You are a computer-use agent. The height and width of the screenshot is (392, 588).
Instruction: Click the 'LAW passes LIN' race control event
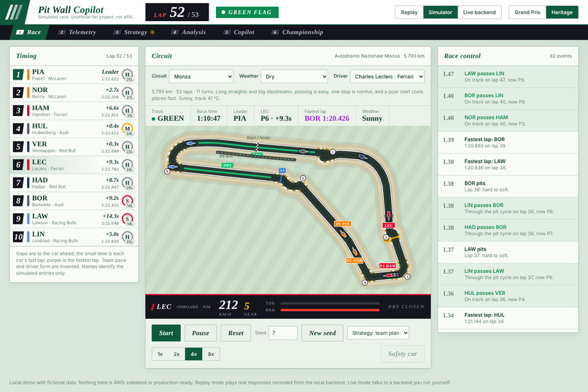pos(508,77)
